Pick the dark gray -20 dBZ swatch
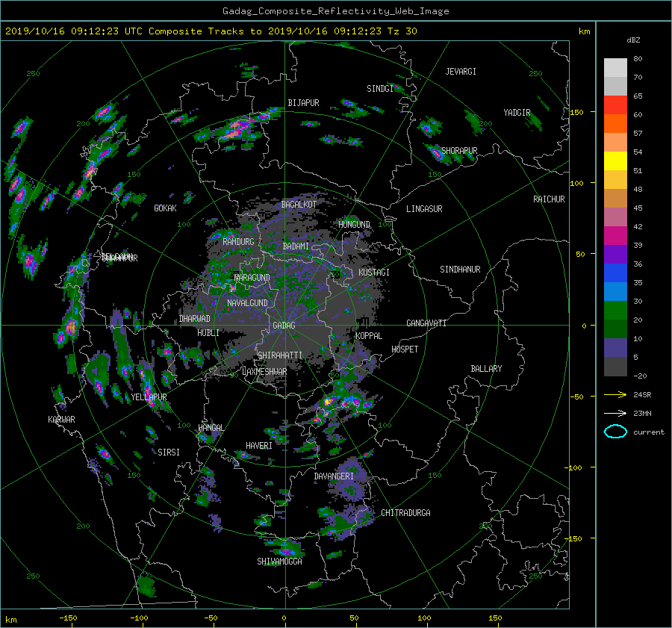Screen dimensions: 672x628 615,367
